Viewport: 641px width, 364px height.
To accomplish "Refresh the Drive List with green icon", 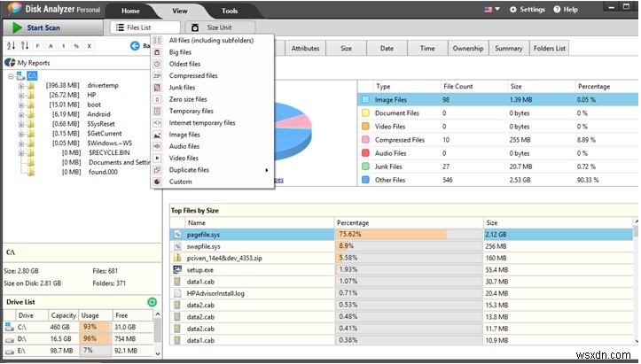I will [152, 302].
